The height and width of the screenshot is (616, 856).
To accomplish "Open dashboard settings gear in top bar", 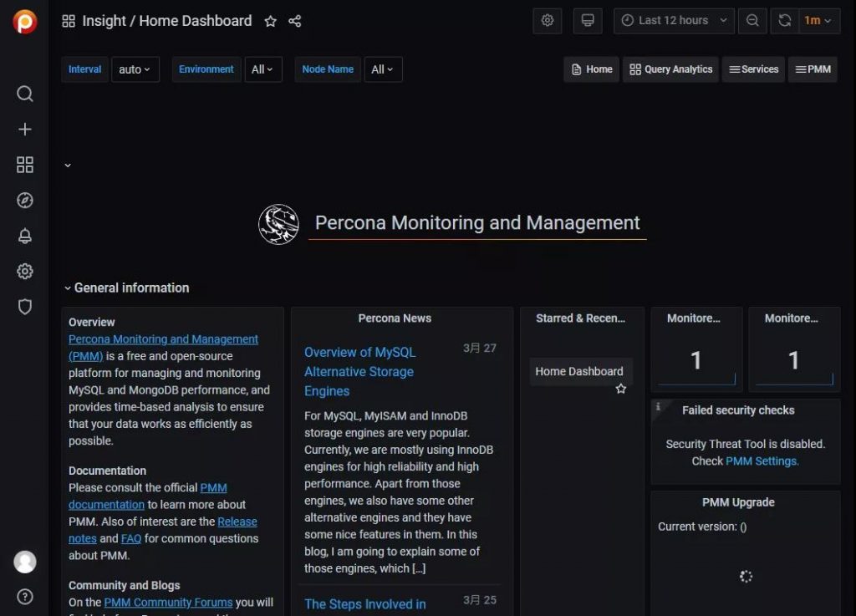I will click(547, 21).
